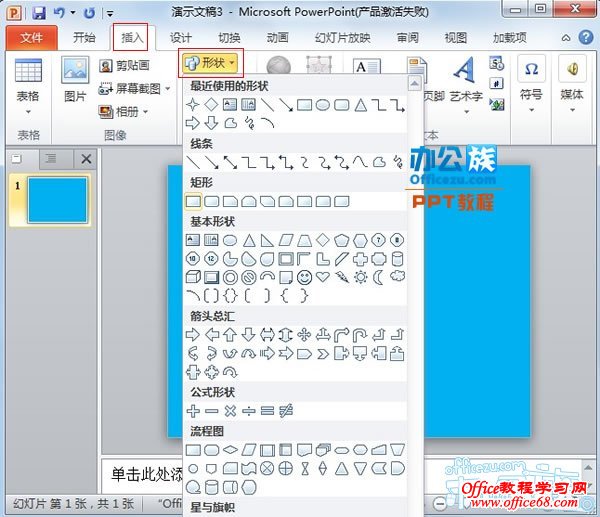Pick the cube shape in basic shapes

[x=193, y=277]
